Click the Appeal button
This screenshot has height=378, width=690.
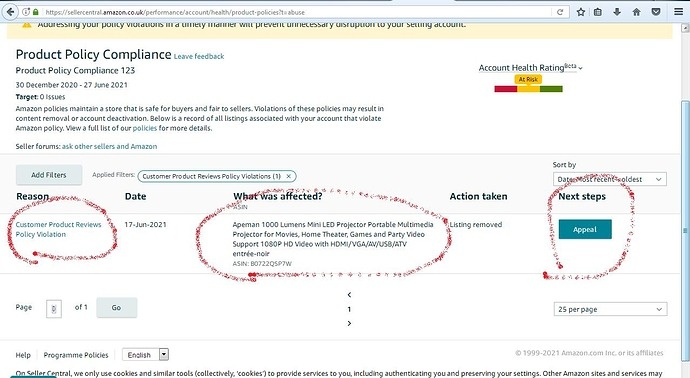pyautogui.click(x=585, y=229)
